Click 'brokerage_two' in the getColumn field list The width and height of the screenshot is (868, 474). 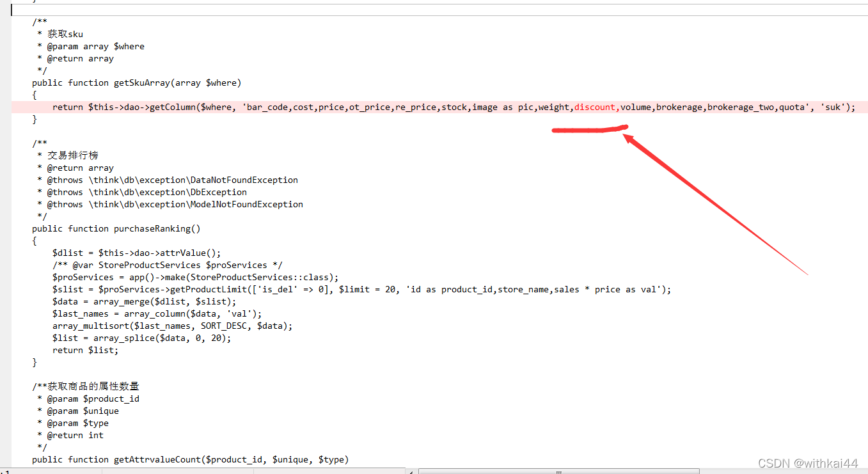click(x=741, y=107)
